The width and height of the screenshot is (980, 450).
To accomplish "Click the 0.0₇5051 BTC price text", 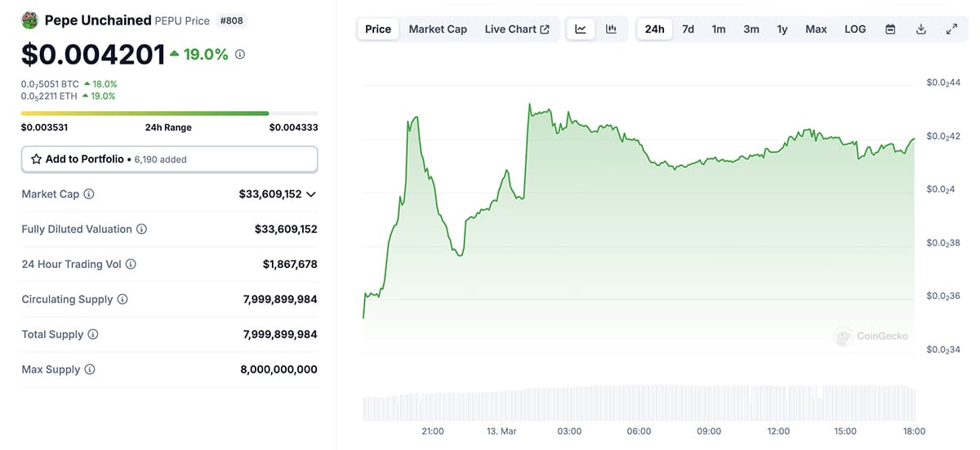I will (x=51, y=83).
